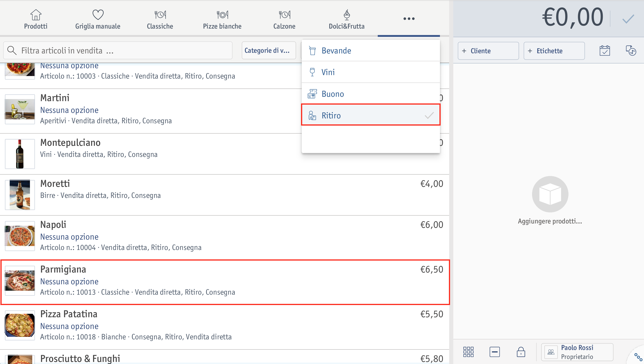The height and width of the screenshot is (364, 644).
Task: Click the Vini wine glass icon
Action: (x=312, y=72)
